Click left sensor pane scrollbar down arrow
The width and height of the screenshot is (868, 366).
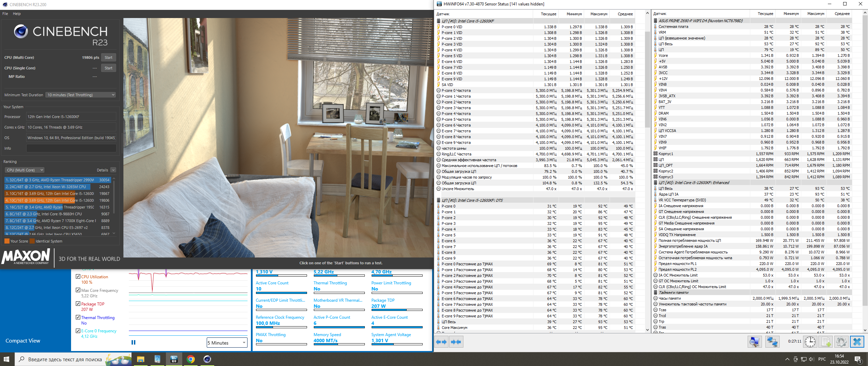(x=647, y=330)
